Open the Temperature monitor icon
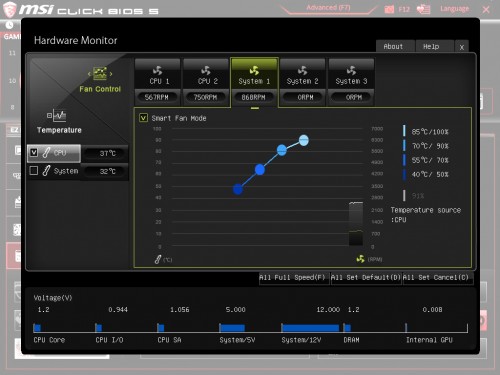 (x=56, y=115)
